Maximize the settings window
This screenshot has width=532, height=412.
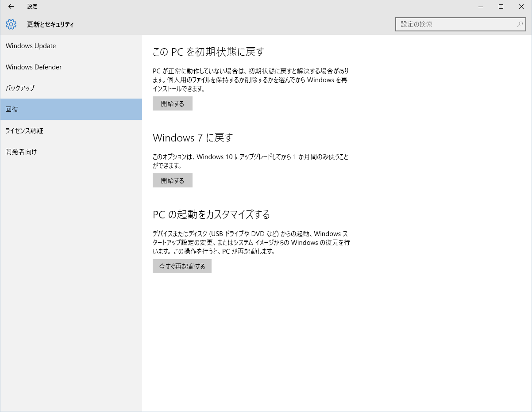[x=501, y=7]
